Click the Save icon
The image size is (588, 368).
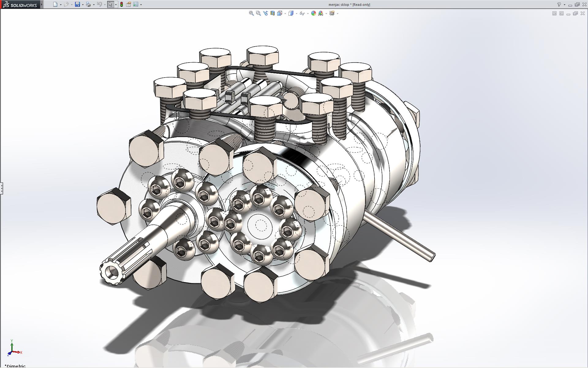coord(77,4)
